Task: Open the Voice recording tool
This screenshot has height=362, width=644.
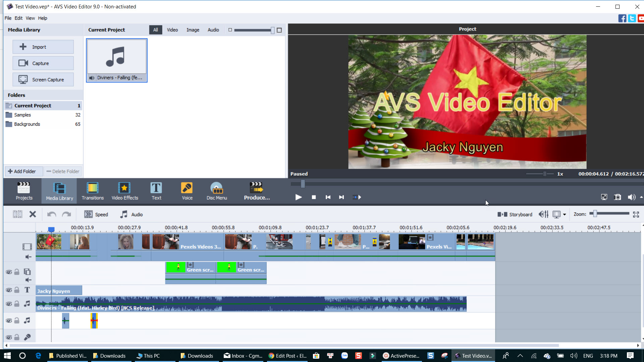Action: (x=186, y=191)
